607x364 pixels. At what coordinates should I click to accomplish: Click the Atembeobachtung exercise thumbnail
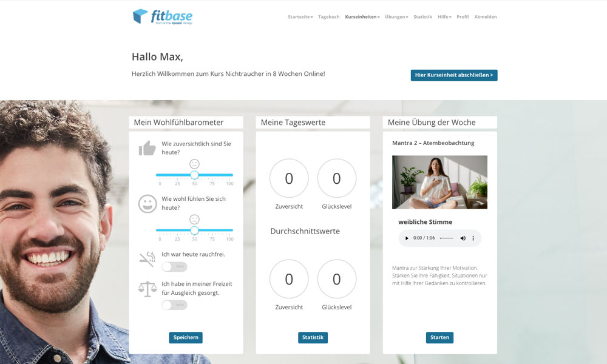pyautogui.click(x=439, y=182)
